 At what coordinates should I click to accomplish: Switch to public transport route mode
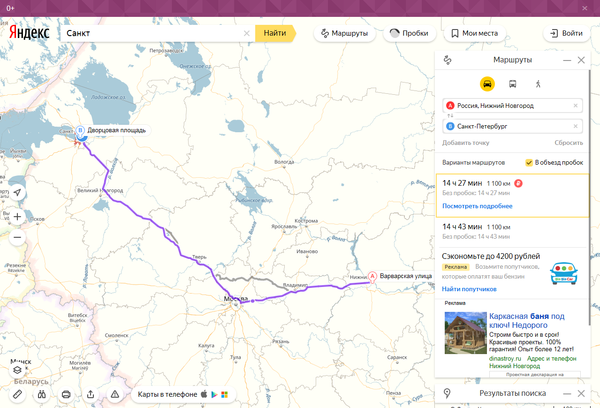tap(512, 84)
